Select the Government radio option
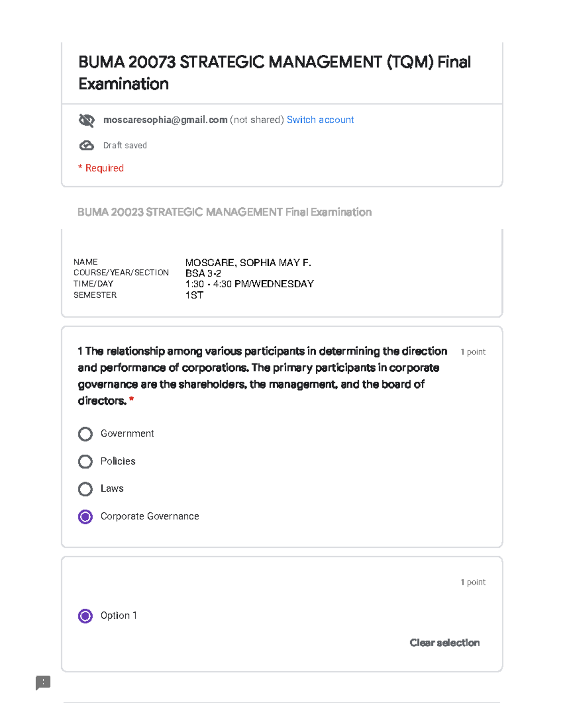The image size is (563, 728). pos(85,434)
